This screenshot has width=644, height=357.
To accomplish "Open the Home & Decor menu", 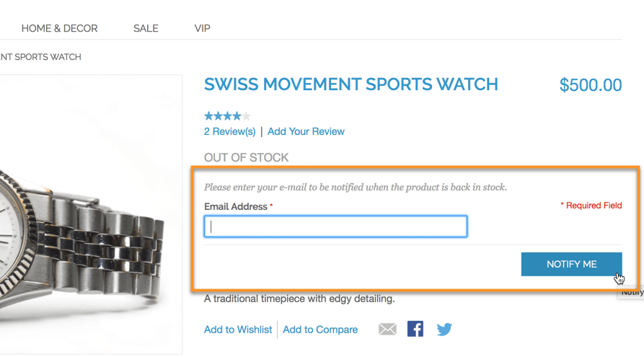I will [59, 28].
